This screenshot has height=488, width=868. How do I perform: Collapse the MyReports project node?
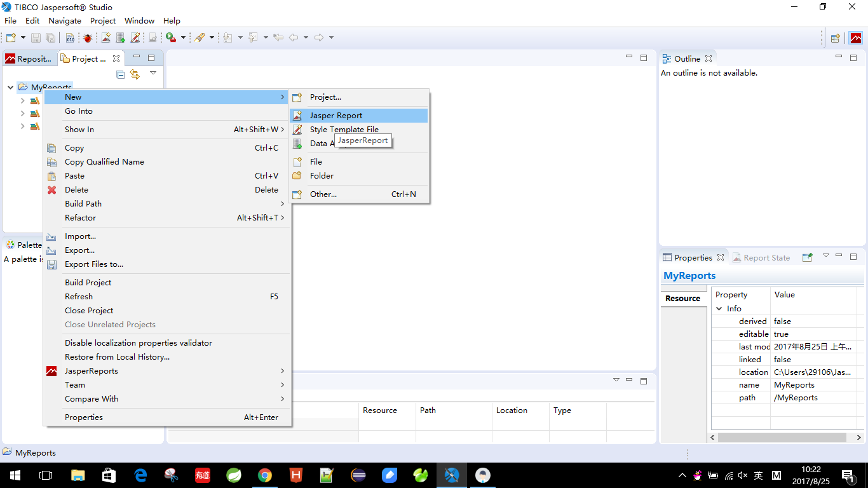(x=11, y=87)
